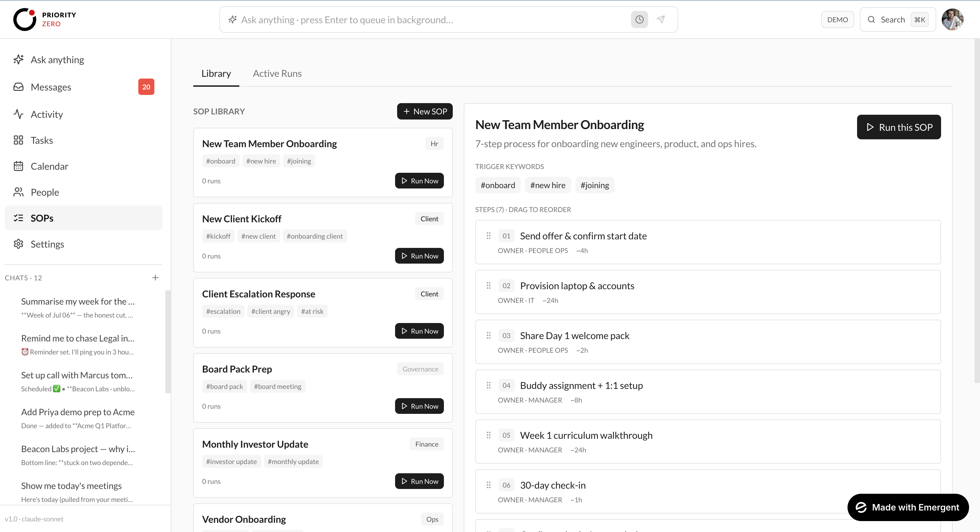Click the DEMO badge button
The image size is (980, 532).
[837, 19]
